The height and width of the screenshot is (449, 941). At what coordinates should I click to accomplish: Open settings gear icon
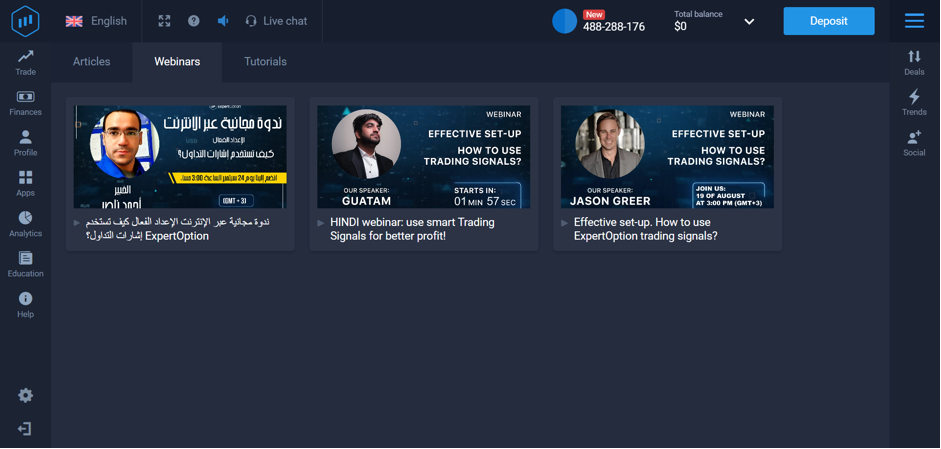(x=25, y=395)
